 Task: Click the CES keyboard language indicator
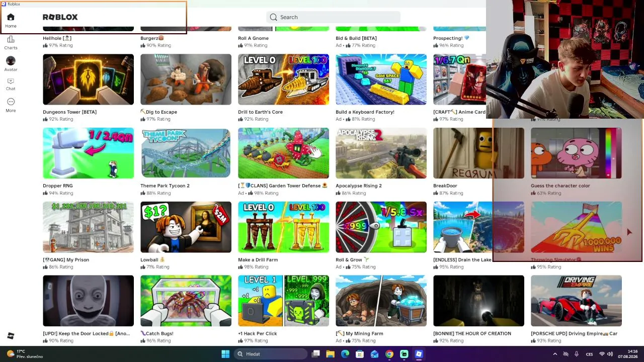pyautogui.click(x=589, y=354)
